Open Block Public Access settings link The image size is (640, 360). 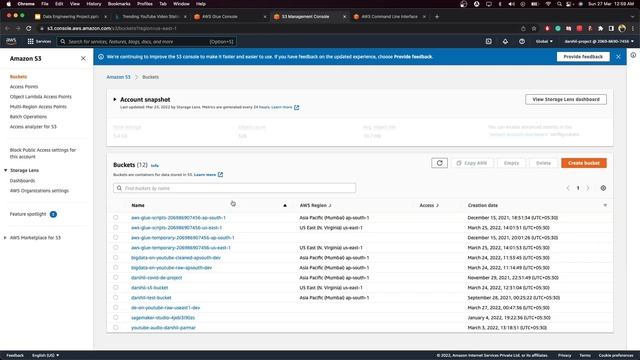(43, 153)
